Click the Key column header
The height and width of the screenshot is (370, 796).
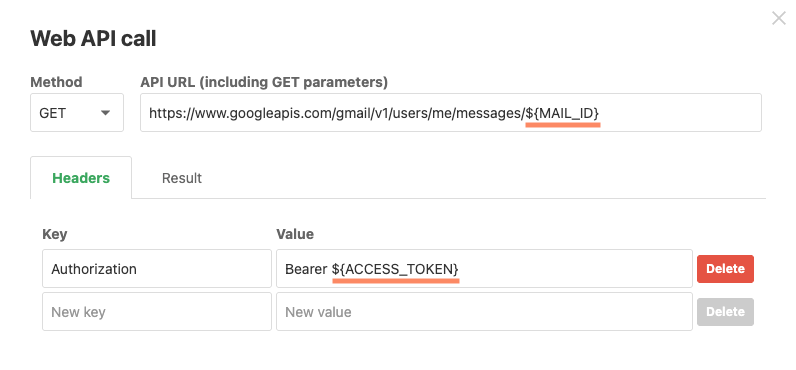pos(55,234)
